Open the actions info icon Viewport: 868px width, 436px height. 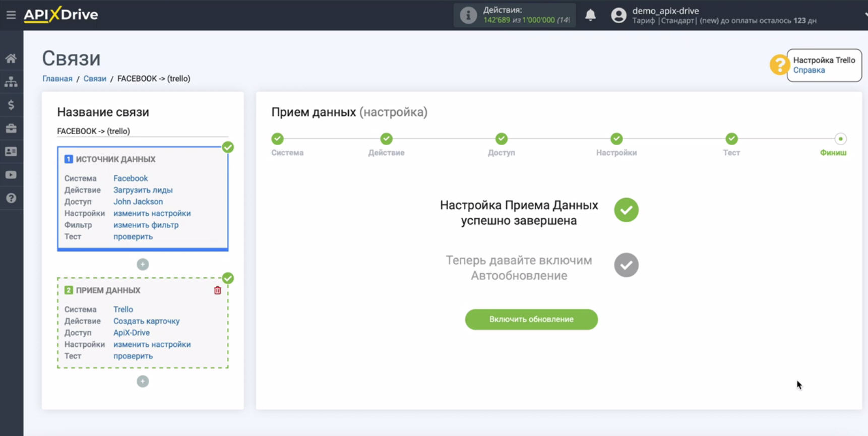468,15
